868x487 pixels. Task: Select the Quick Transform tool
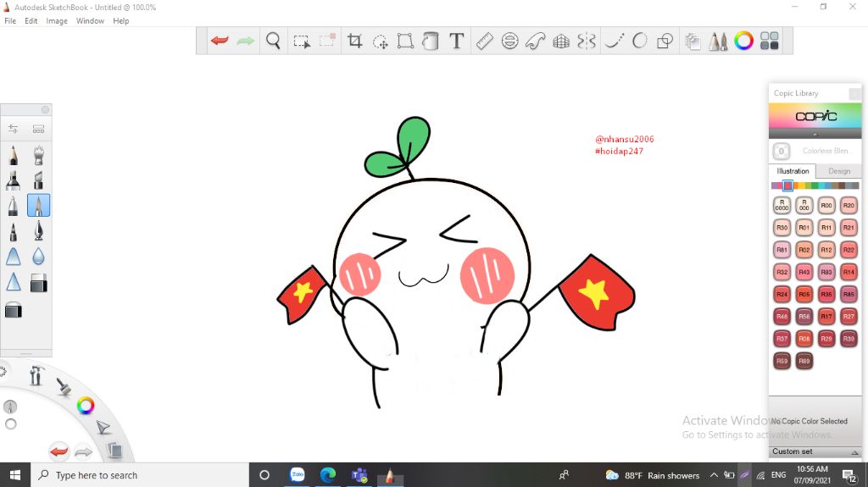tap(381, 41)
